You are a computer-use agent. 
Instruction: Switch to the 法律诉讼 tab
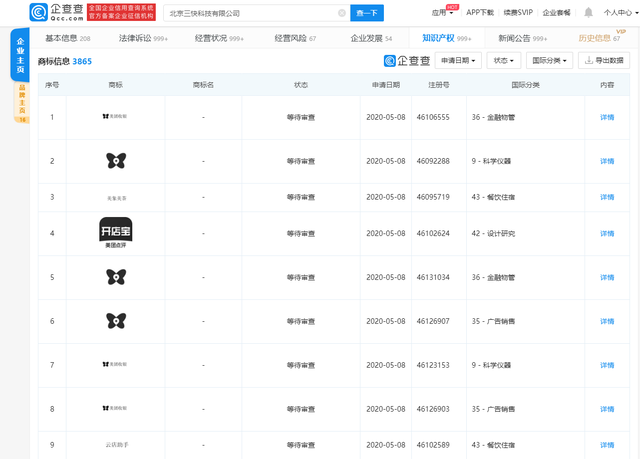pos(143,38)
